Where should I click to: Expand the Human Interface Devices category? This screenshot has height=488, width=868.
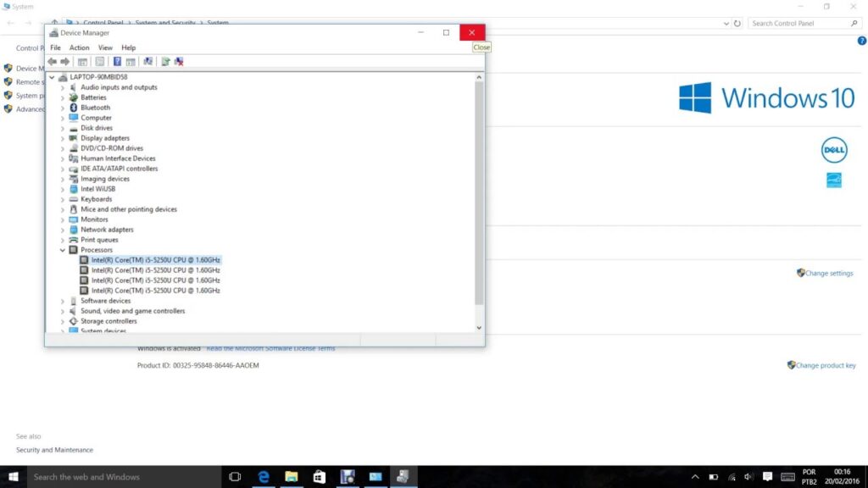(63, 158)
